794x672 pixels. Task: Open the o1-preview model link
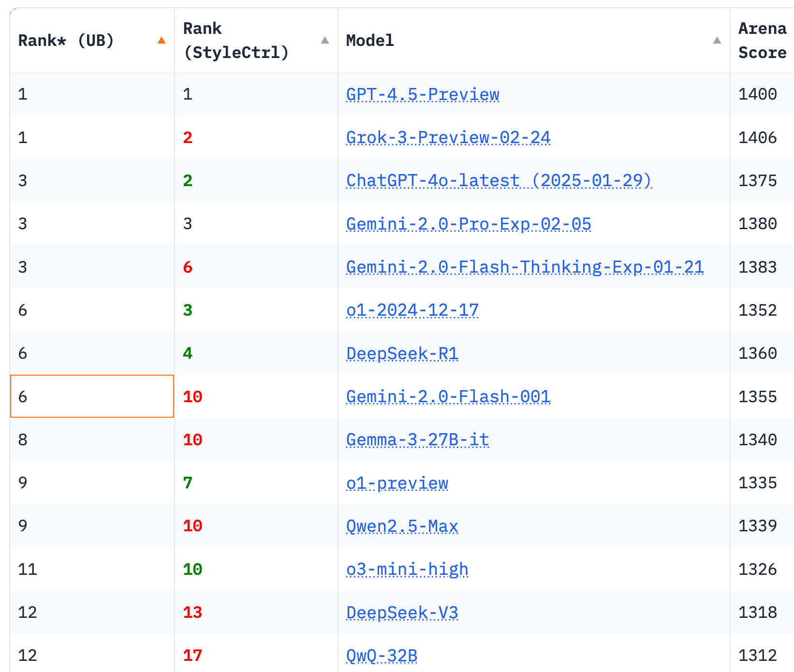(x=397, y=483)
